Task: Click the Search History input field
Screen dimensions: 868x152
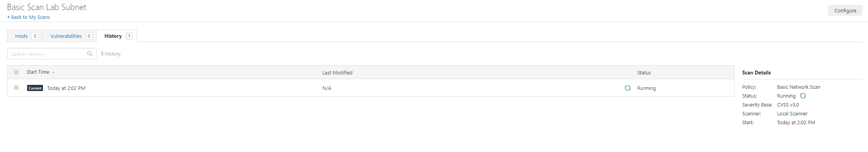Action: [x=52, y=54]
